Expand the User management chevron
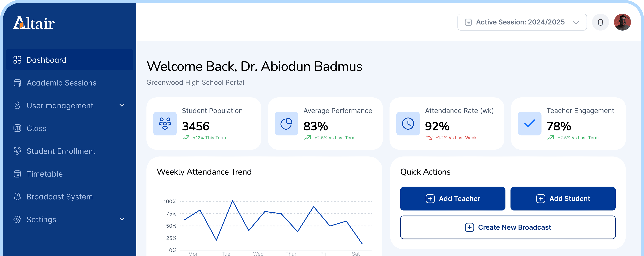The width and height of the screenshot is (644, 256). [x=122, y=105]
